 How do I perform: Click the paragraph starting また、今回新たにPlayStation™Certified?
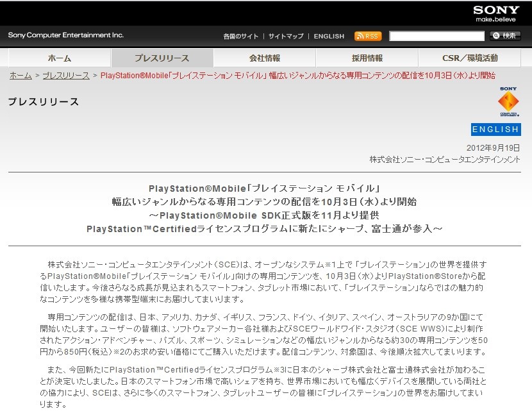tap(263, 387)
